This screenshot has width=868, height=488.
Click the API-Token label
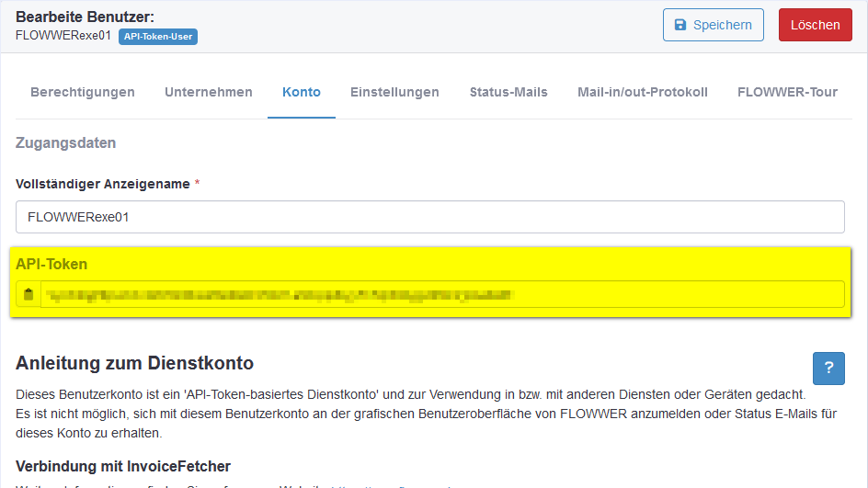51,264
